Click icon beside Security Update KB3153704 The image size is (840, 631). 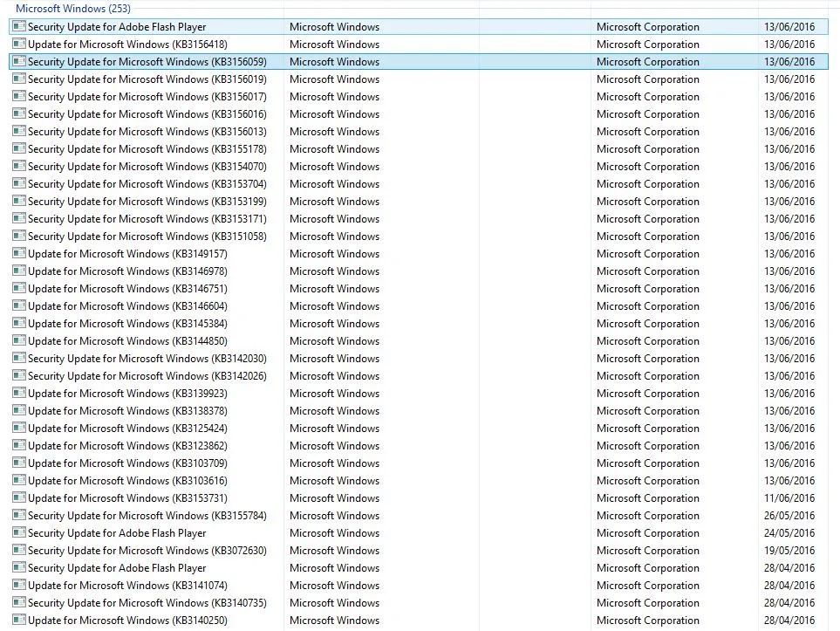pyautogui.click(x=18, y=182)
